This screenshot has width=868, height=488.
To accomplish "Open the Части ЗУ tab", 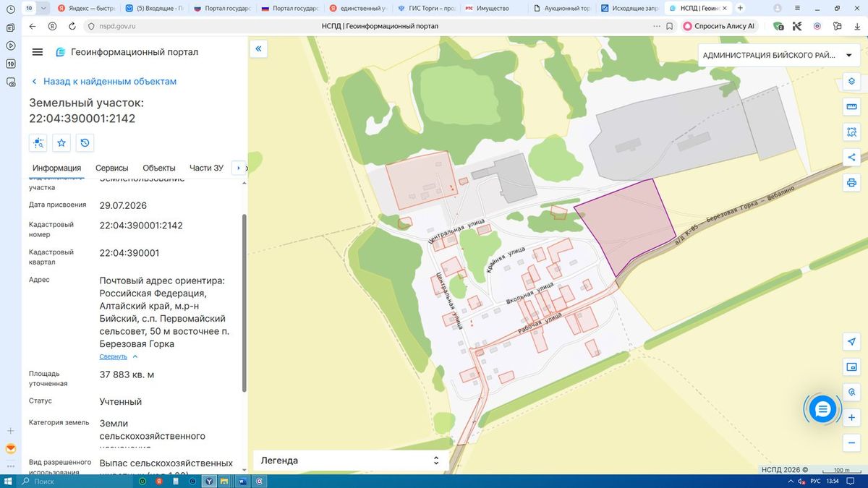I will tap(206, 168).
